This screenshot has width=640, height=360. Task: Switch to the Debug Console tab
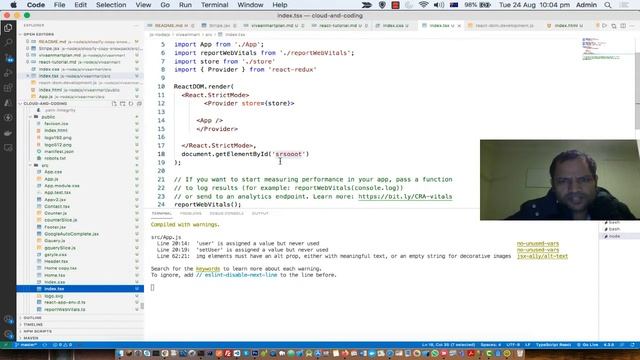coord(227,213)
